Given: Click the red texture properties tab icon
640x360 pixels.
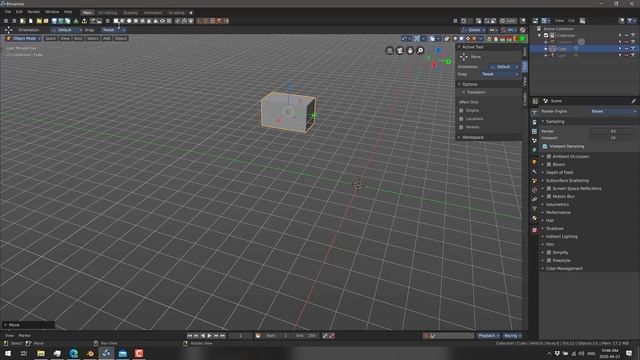Looking at the screenshot, I should click(x=534, y=230).
